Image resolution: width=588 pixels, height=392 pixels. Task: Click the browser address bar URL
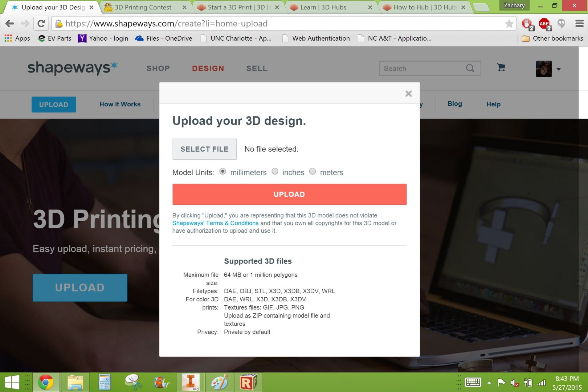pyautogui.click(x=167, y=24)
